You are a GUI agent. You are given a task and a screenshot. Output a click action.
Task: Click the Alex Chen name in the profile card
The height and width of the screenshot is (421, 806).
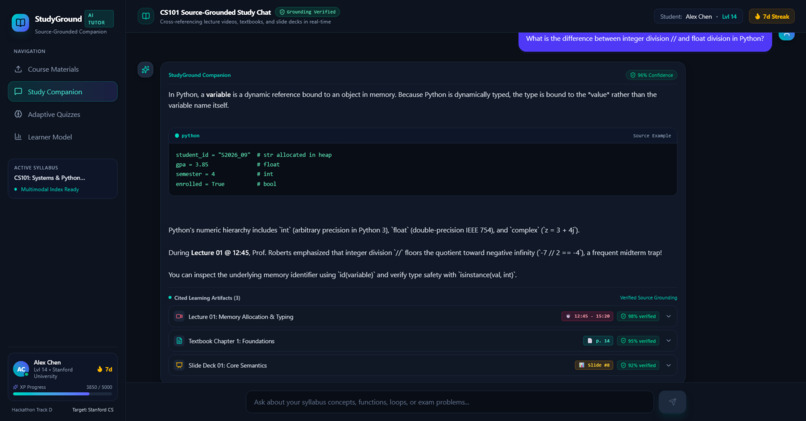(47, 362)
